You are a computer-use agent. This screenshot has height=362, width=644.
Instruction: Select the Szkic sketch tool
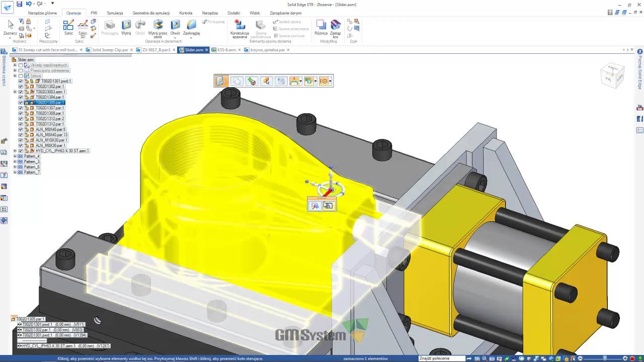[x=68, y=27]
